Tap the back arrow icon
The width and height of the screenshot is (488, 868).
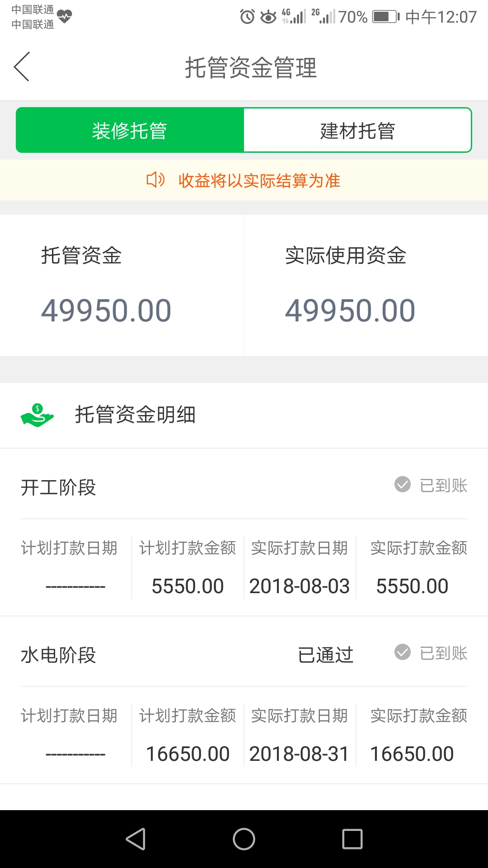point(22,67)
